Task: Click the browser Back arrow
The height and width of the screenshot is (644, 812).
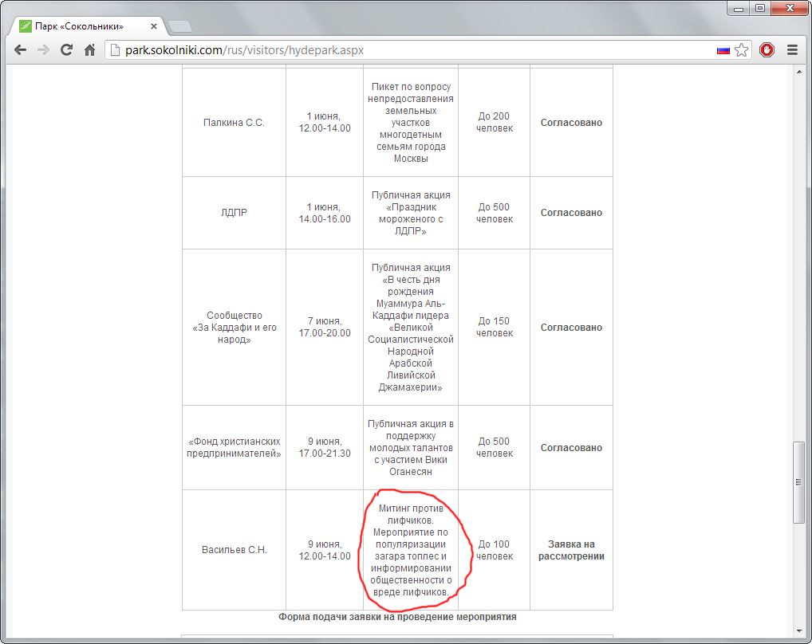Action: pyautogui.click(x=21, y=50)
